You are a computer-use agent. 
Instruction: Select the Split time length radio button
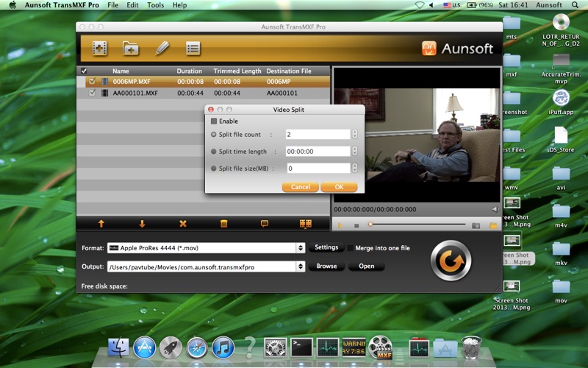[214, 152]
